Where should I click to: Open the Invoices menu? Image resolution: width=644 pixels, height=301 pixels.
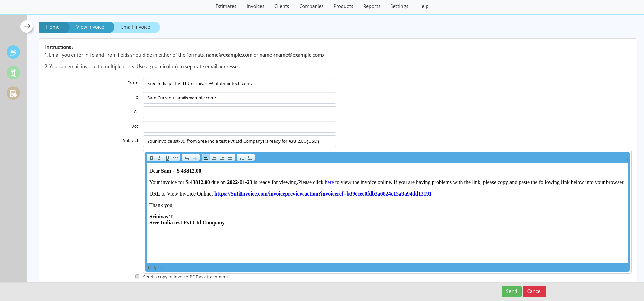tap(255, 6)
